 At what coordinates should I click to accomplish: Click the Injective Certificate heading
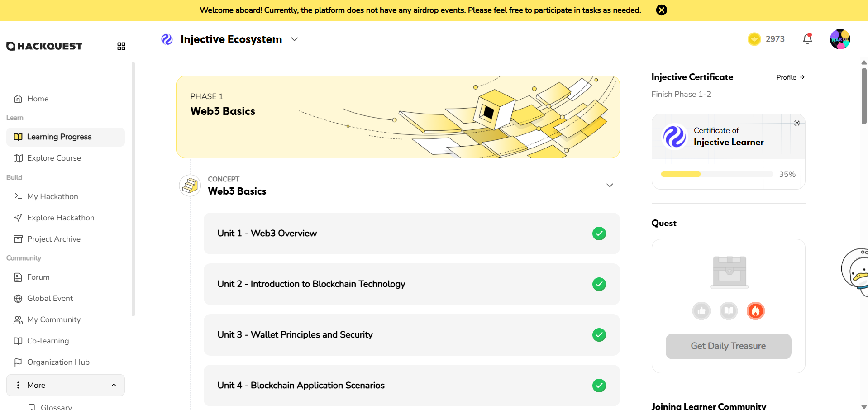[x=692, y=77]
